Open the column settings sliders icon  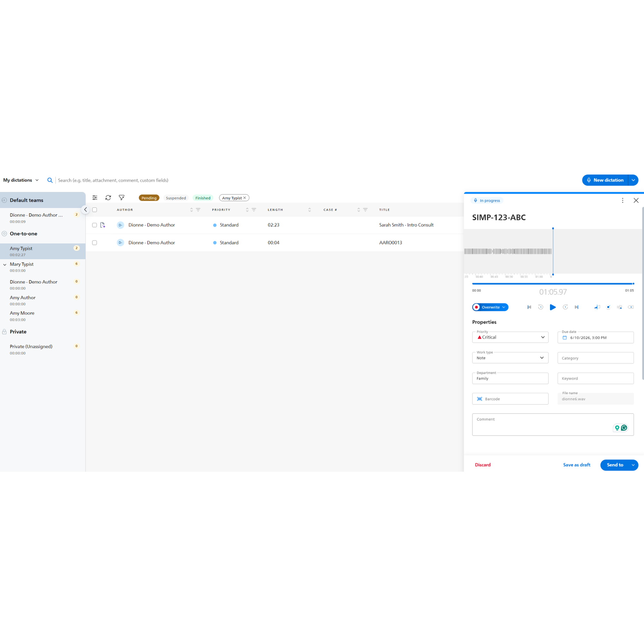(95, 198)
